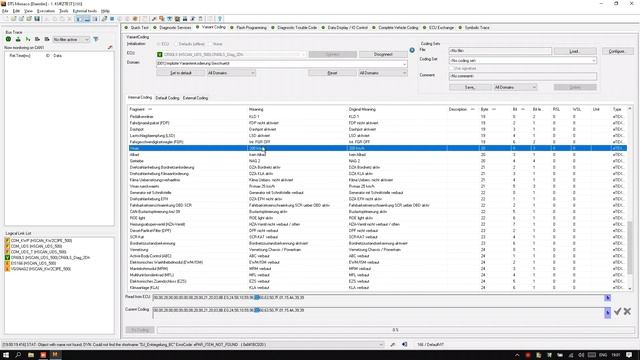This screenshot has height=360, width=640.
Task: Open the Help menu
Action: [x=105, y=11]
